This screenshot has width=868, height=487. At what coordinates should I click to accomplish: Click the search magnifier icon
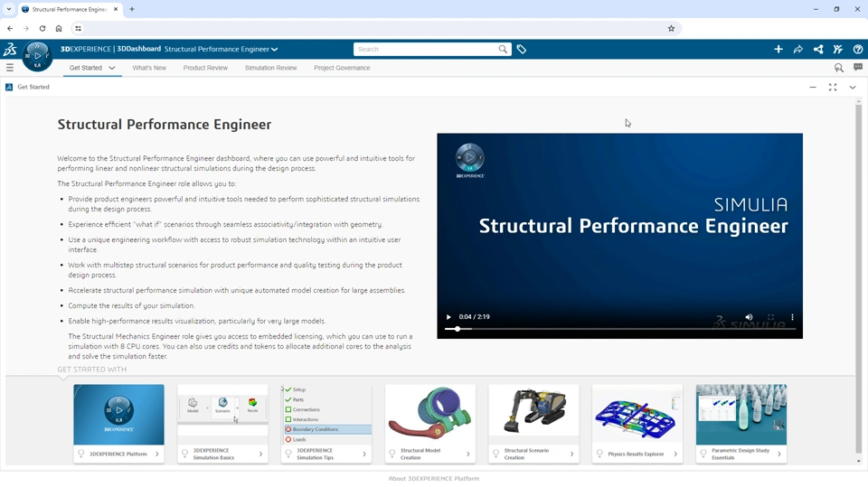[x=503, y=50]
